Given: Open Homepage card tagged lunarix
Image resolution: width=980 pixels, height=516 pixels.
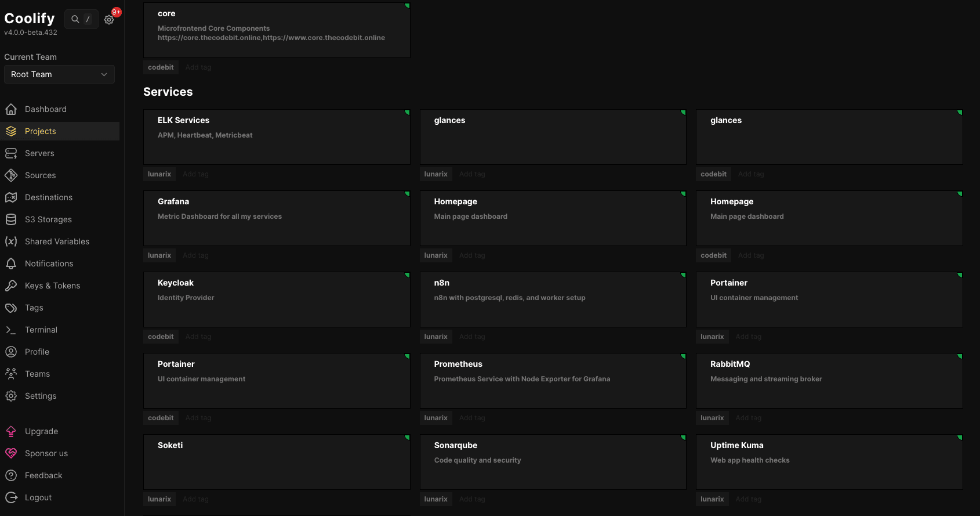Looking at the screenshot, I should (553, 218).
